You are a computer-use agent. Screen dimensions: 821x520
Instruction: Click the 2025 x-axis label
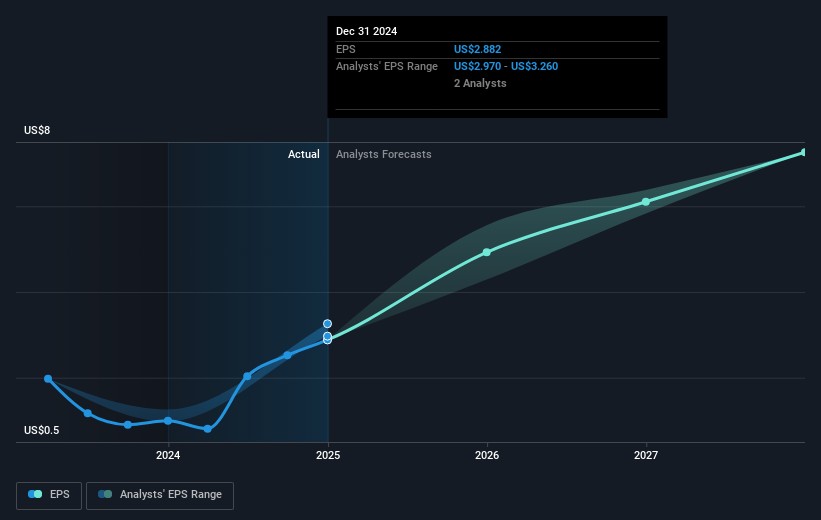click(328, 457)
